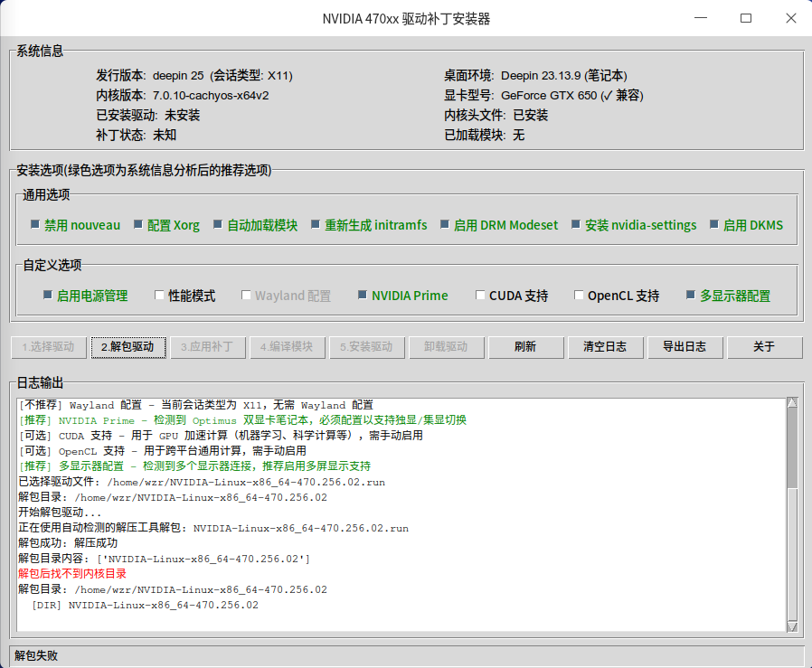Click the [不推荐] Wayland 配置 log line
The height and width of the screenshot is (668, 812).
(195, 405)
